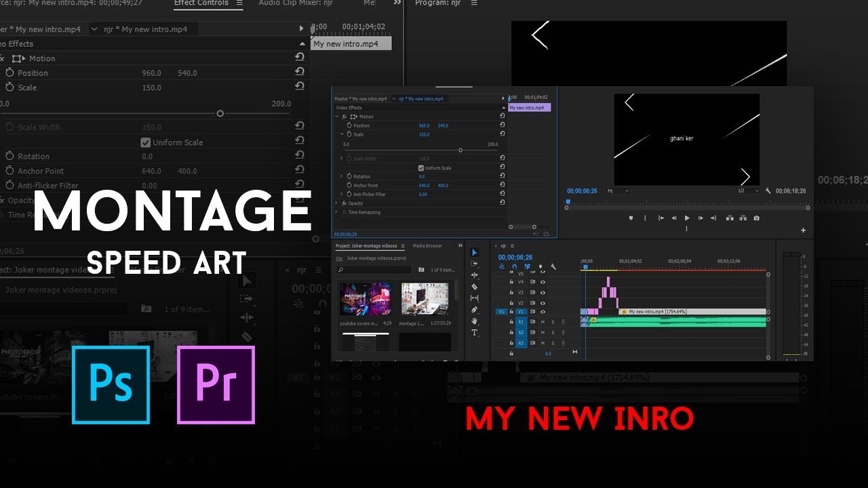This screenshot has width=868, height=488.
Task: Expand Opacity effect in inset Effect Controls
Action: click(336, 203)
